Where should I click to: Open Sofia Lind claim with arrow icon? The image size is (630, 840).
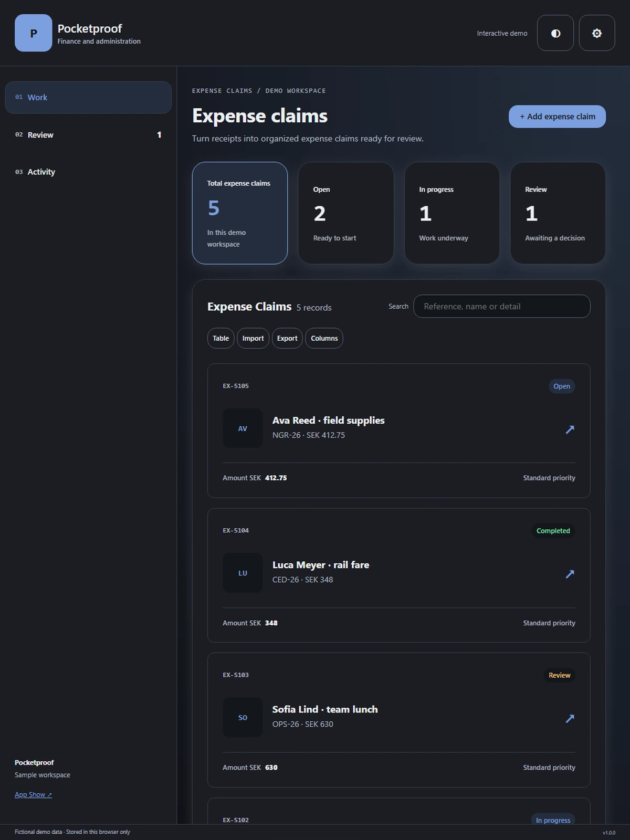point(570,718)
